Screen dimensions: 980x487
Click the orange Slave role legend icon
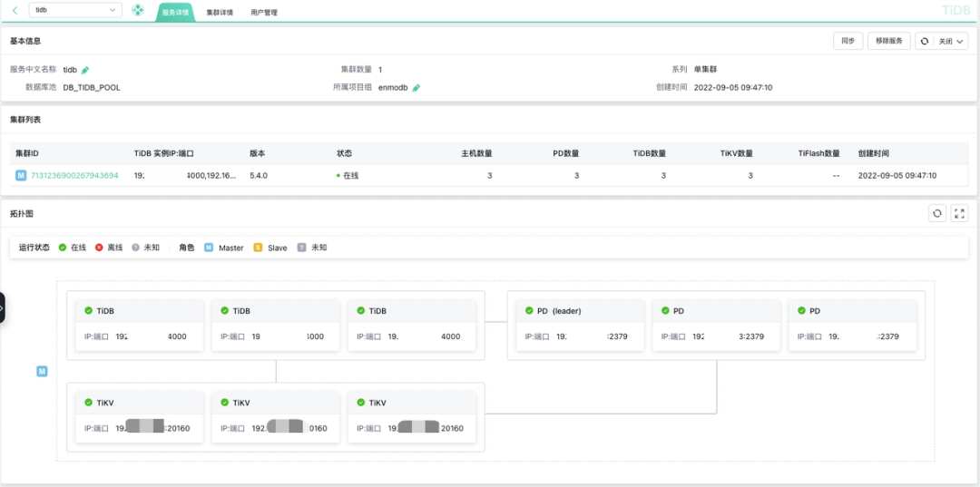coord(258,248)
